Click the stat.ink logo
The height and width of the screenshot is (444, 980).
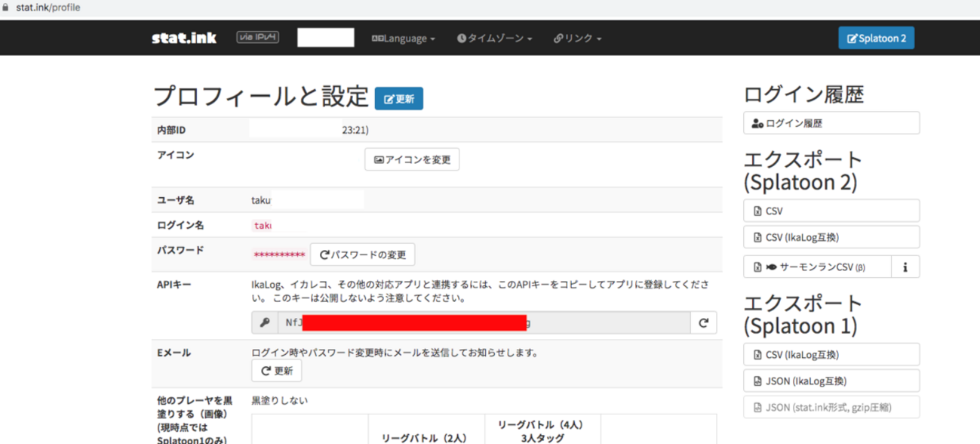click(x=183, y=38)
